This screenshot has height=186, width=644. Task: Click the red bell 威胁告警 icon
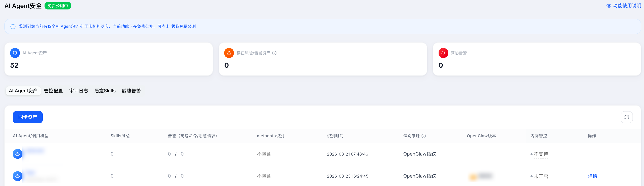(443, 53)
